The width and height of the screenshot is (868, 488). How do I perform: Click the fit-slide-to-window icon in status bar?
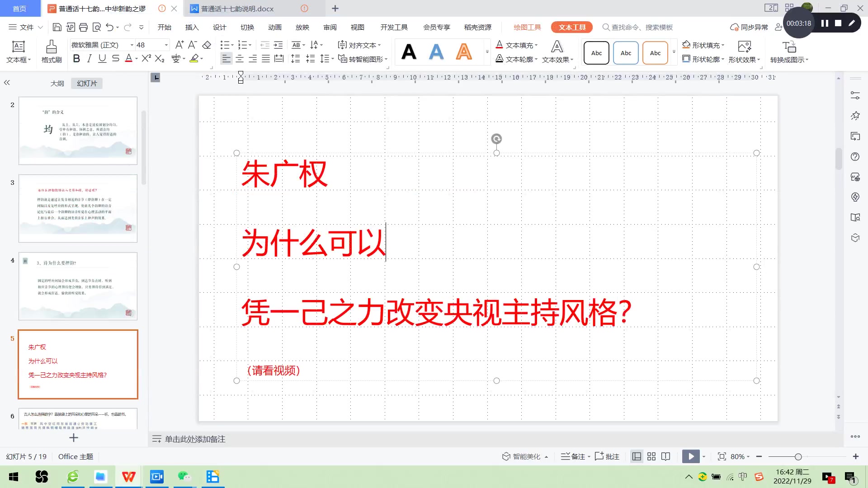pos(722,456)
